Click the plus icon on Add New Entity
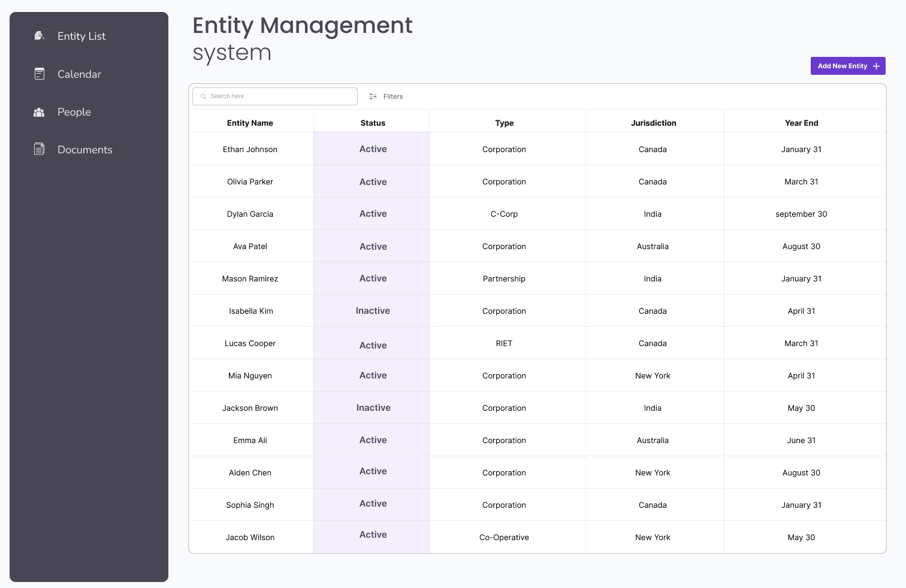This screenshot has height=588, width=906. pyautogui.click(x=877, y=66)
